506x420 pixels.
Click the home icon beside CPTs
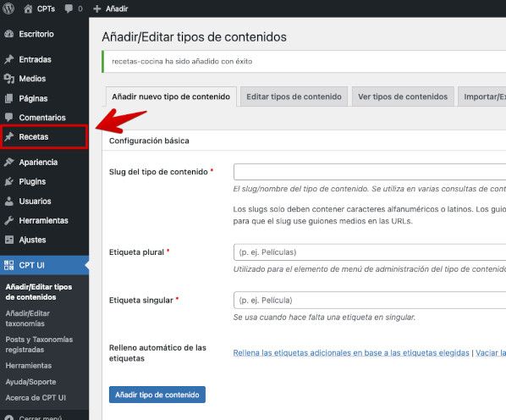pyautogui.click(x=28, y=8)
